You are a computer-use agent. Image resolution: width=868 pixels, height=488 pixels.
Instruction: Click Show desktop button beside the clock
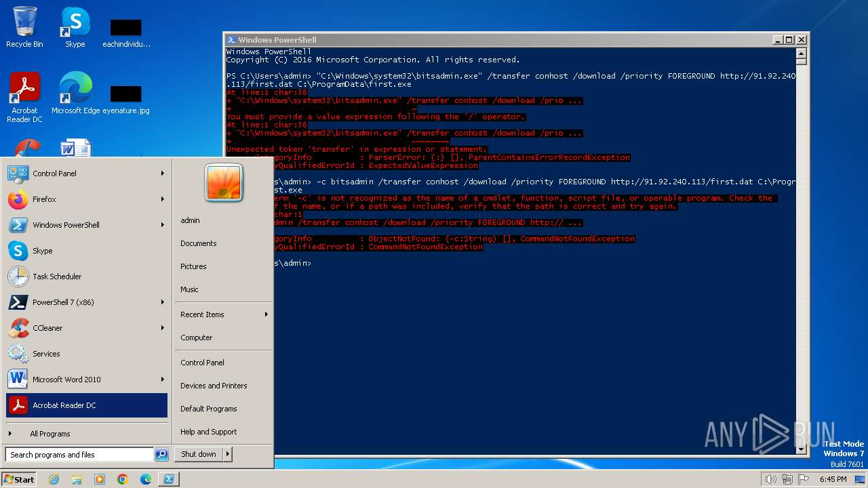[861, 479]
